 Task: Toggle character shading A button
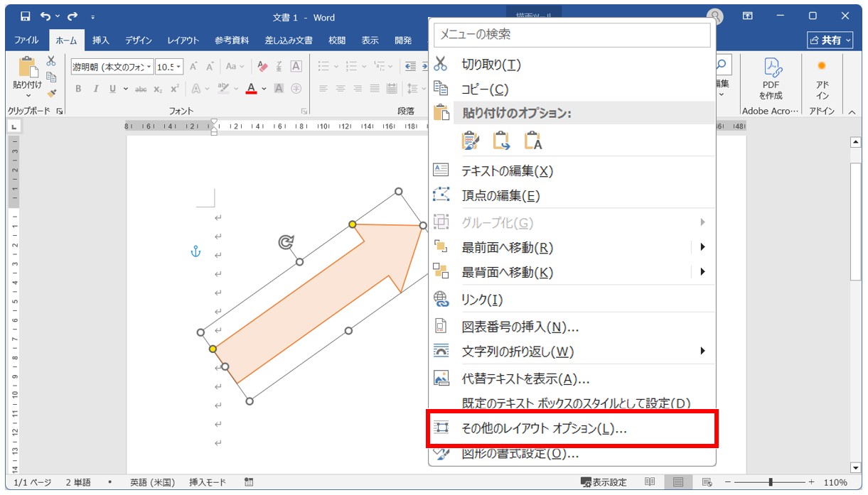click(279, 89)
